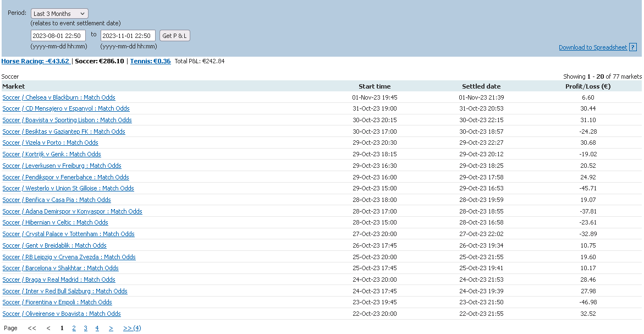644x334 pixels.
Task: Click the -46.98 loss value
Action: coord(588,302)
